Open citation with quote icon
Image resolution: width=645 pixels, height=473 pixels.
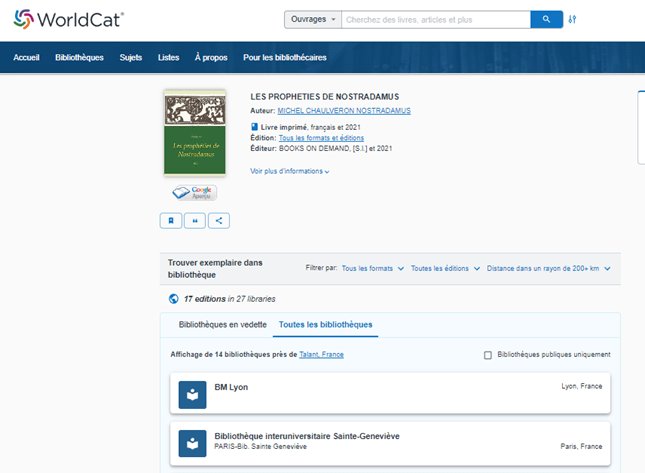tap(195, 221)
